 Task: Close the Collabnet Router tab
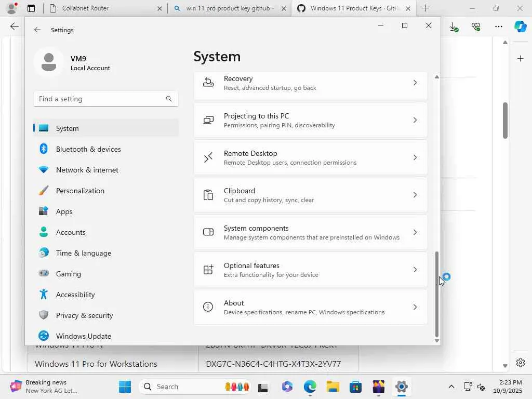click(x=159, y=8)
